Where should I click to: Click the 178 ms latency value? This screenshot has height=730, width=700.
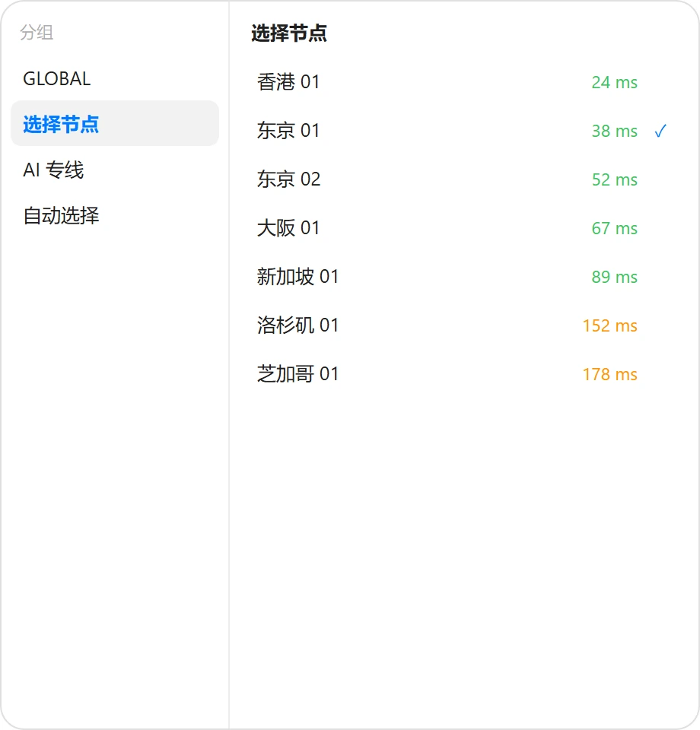point(609,374)
